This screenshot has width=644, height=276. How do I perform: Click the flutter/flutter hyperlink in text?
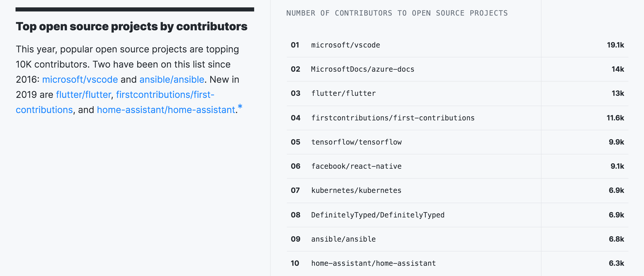point(84,95)
